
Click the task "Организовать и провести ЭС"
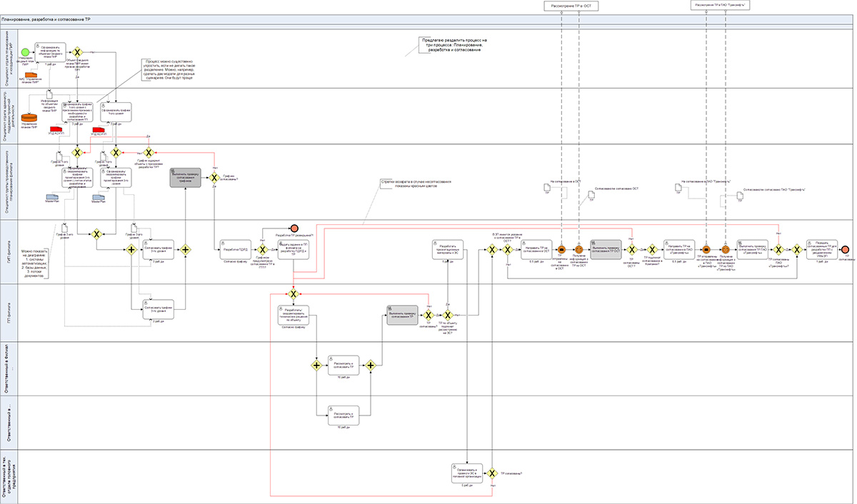pos(466,472)
